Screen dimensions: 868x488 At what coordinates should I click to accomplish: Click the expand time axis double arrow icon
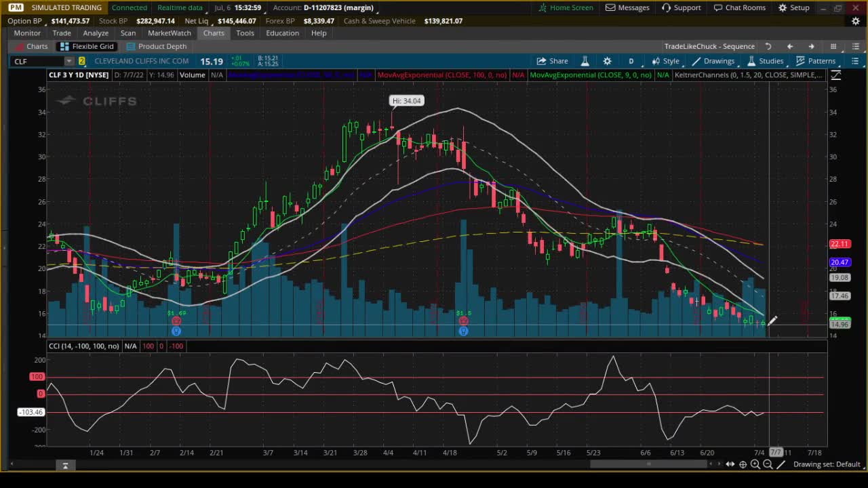coord(730,464)
